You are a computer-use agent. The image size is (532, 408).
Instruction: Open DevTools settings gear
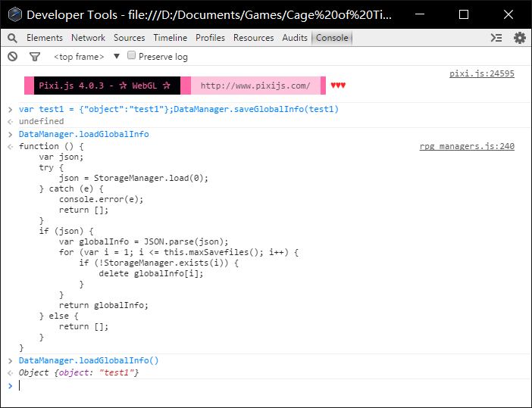[519, 38]
